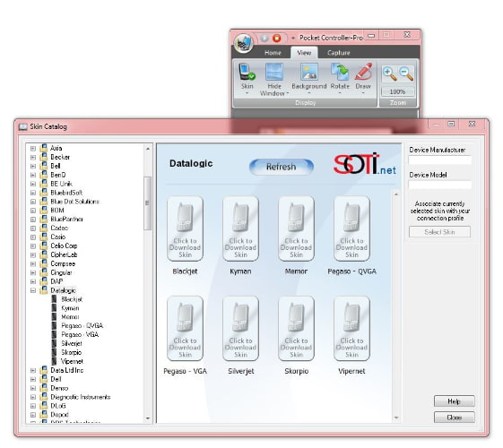Click the Rotate ribbon icon

pyautogui.click(x=340, y=72)
